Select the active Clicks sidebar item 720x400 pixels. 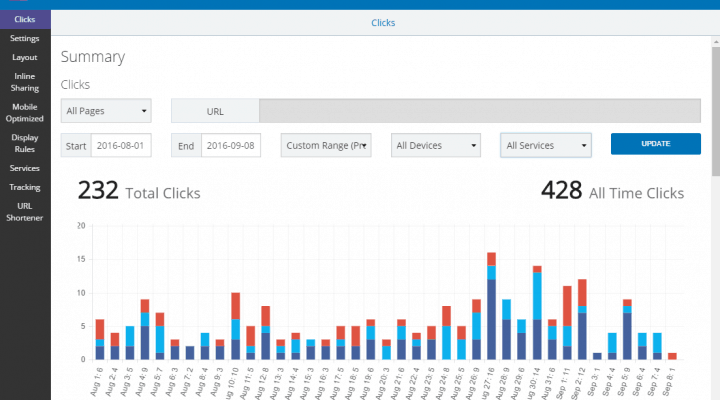point(25,19)
